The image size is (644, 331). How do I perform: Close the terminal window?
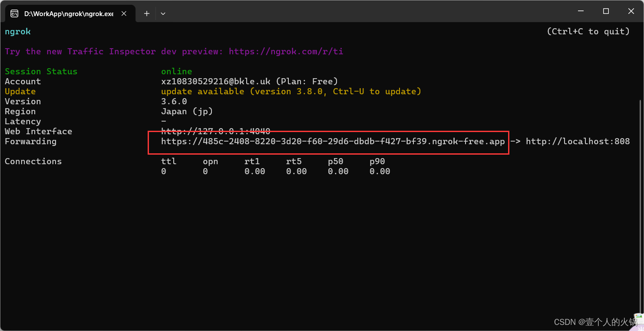click(631, 11)
